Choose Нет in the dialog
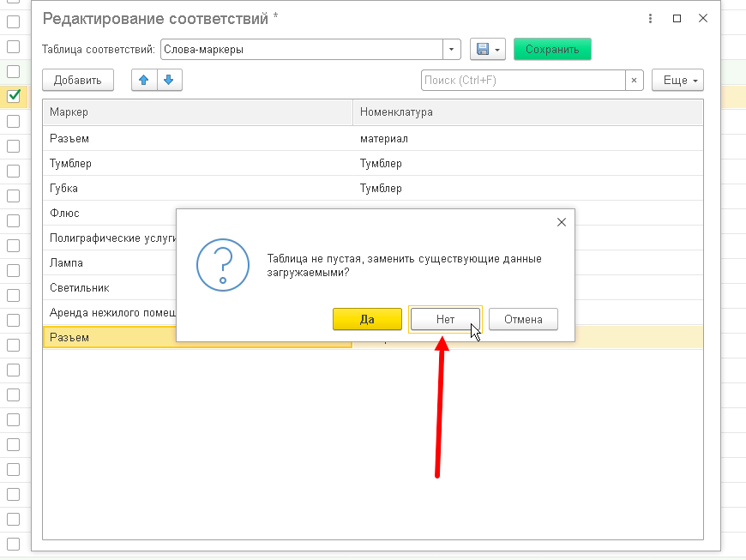Image resolution: width=746 pixels, height=560 pixels. 445,319
